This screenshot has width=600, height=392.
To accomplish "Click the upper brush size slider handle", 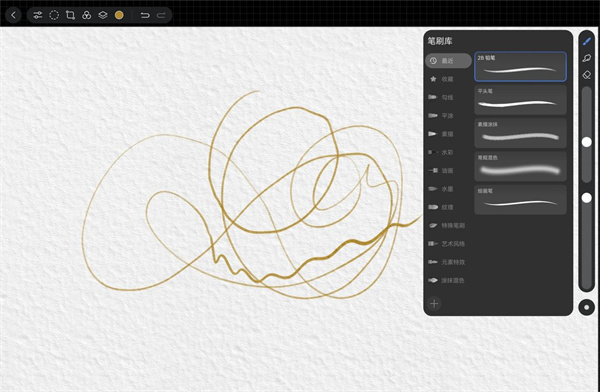I will click(587, 142).
